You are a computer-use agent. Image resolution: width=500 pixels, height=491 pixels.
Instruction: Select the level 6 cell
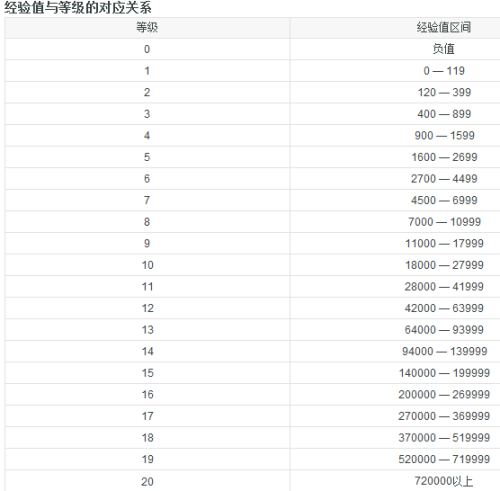tap(147, 178)
